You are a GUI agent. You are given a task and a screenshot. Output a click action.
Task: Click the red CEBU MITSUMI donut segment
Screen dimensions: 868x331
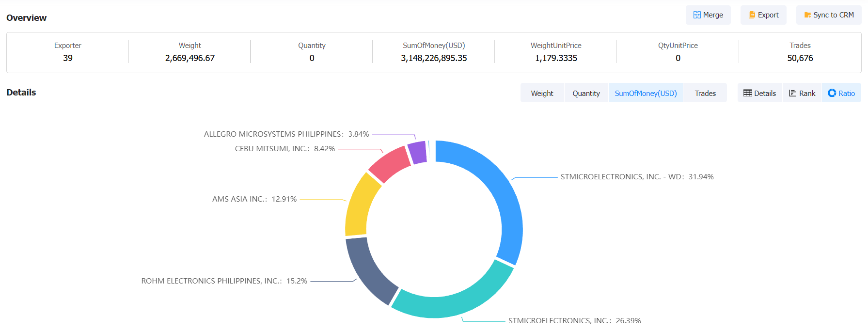[x=390, y=163]
